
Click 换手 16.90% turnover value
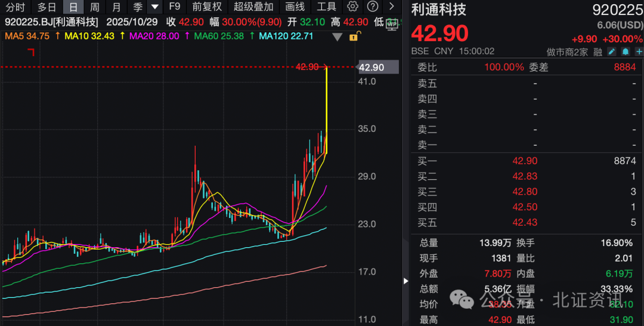click(x=617, y=243)
